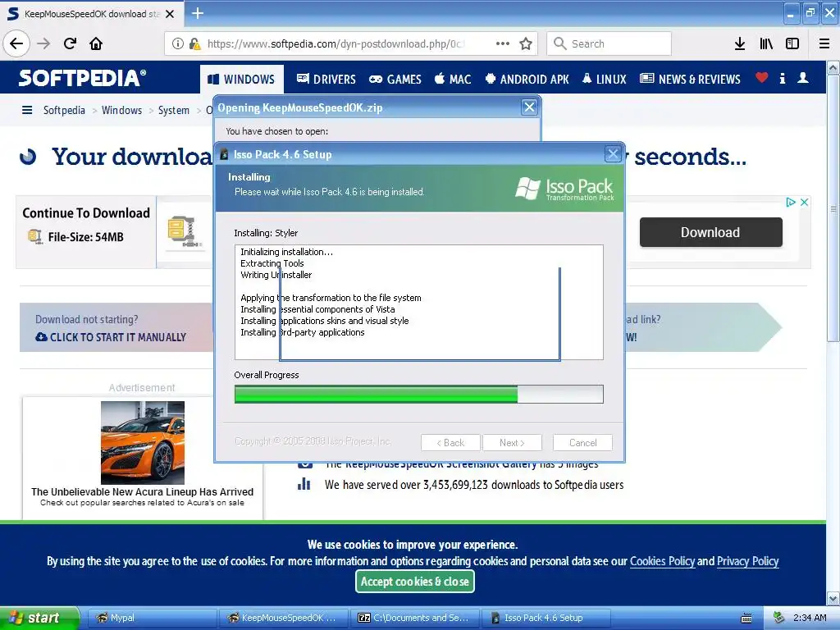Close the KeepMouseSpeedOK download tab
The height and width of the screenshot is (630, 840).
[x=170, y=14]
